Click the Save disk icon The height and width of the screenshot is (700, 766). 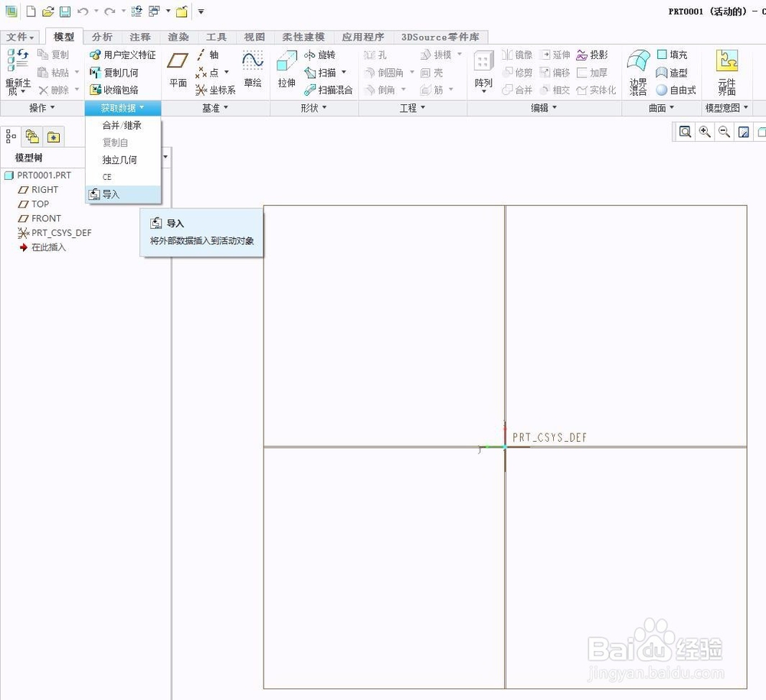pyautogui.click(x=65, y=11)
